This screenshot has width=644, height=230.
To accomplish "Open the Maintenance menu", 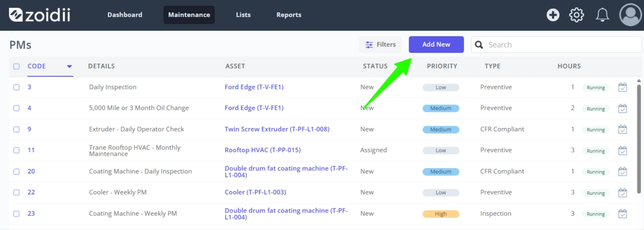I will coord(189,15).
